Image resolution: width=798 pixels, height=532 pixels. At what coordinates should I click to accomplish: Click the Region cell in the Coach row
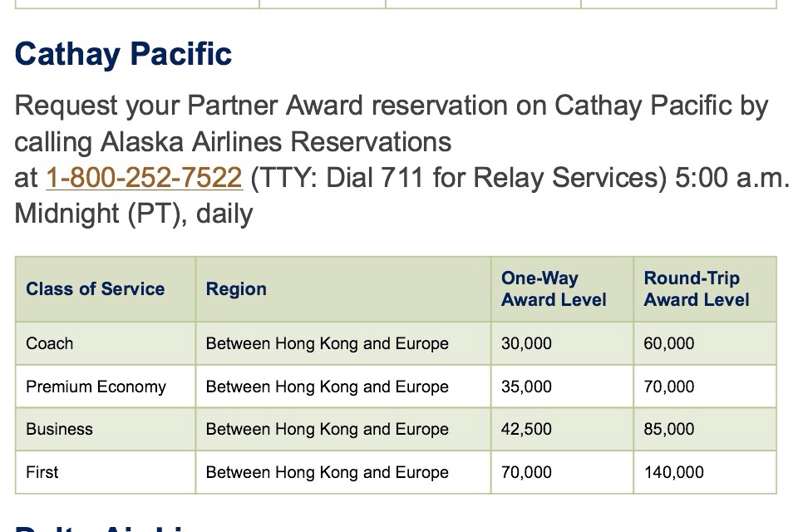point(327,343)
